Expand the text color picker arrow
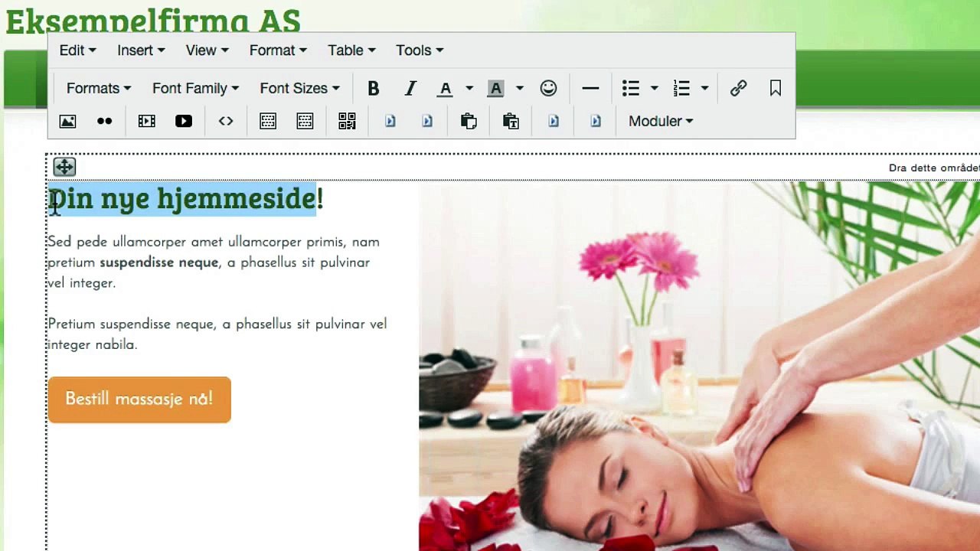The height and width of the screenshot is (551, 980). coord(469,88)
